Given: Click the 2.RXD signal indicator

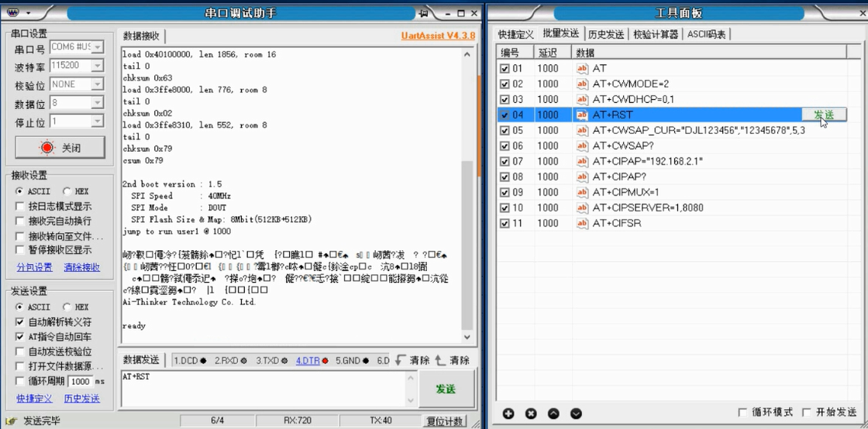Looking at the screenshot, I should pyautogui.click(x=231, y=361).
